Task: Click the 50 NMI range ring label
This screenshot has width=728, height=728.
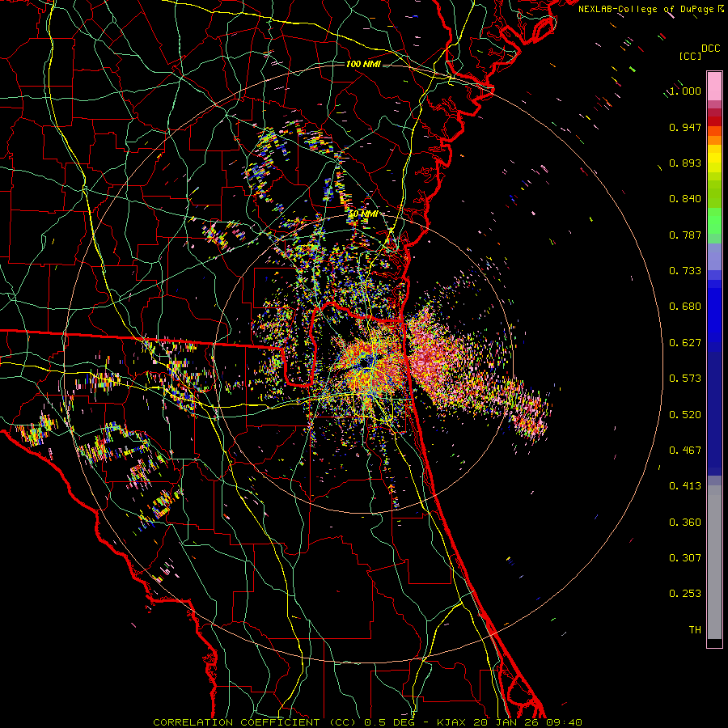Action: point(363,214)
